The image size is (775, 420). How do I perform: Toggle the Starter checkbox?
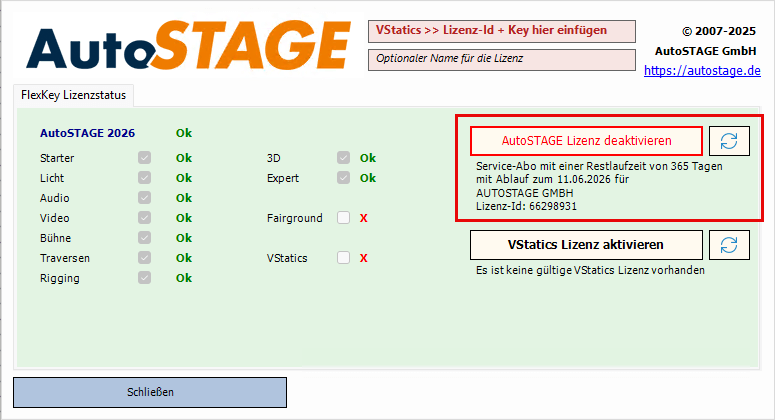[144, 158]
